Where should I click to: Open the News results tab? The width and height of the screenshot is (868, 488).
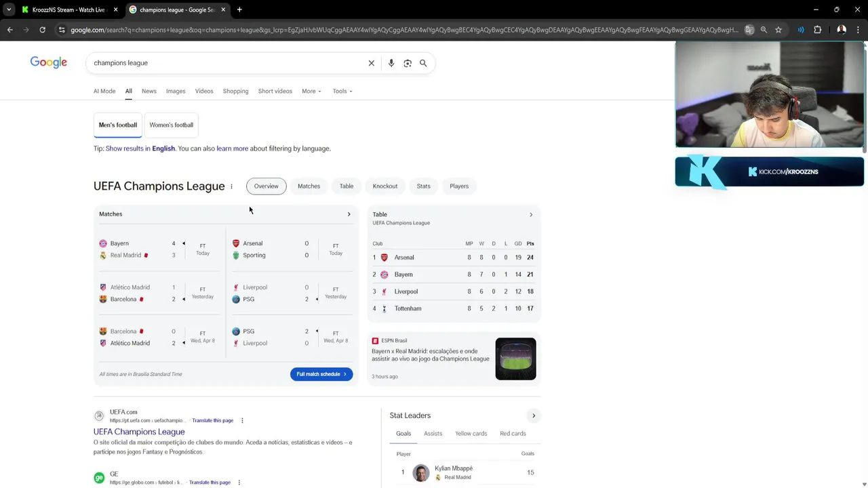pos(149,91)
